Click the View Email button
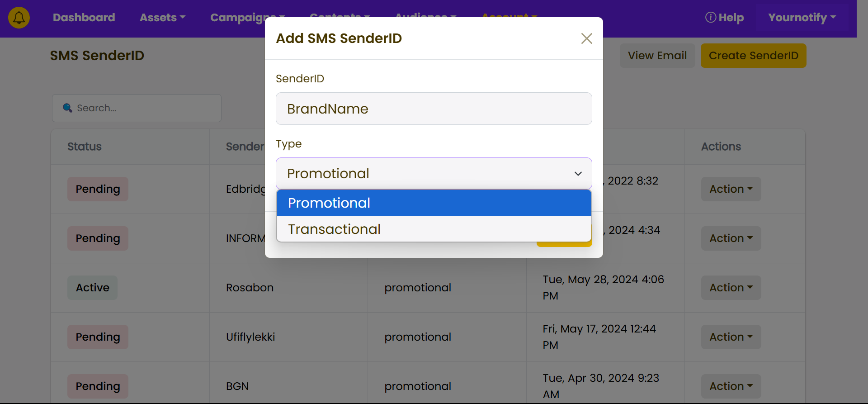 pos(657,56)
